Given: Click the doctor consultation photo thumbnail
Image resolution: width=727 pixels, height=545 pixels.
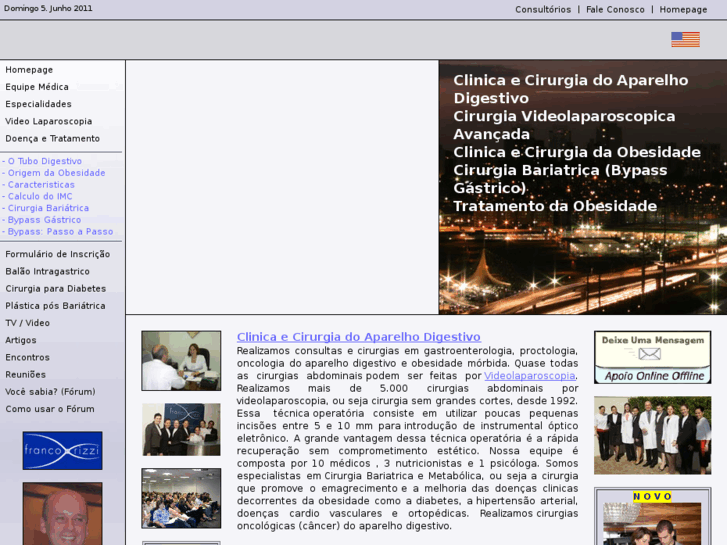Looking at the screenshot, I should coord(181,360).
